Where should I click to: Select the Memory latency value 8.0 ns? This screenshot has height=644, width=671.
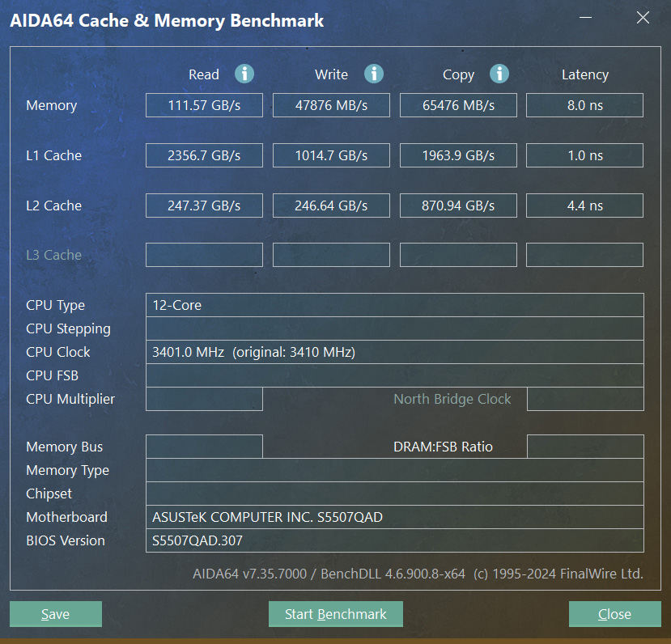[584, 105]
